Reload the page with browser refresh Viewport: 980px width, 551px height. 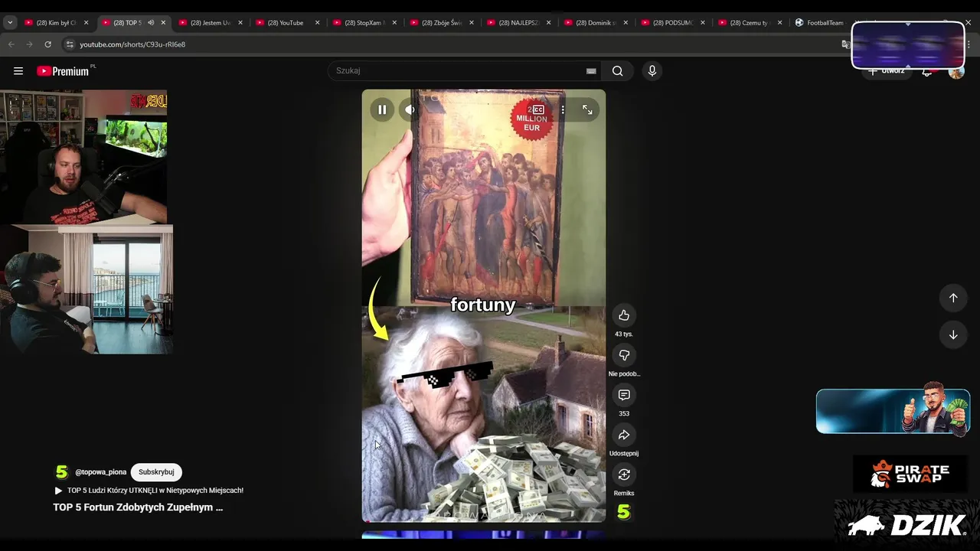[47, 44]
